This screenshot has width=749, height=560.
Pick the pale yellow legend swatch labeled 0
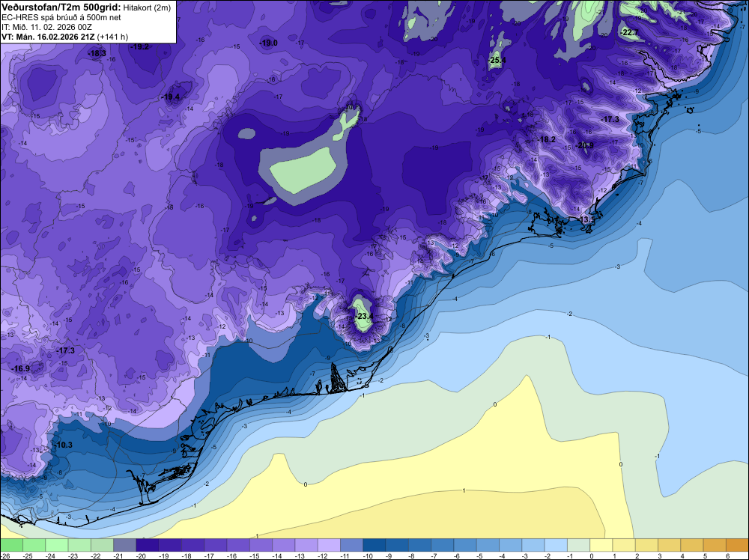[x=601, y=545]
